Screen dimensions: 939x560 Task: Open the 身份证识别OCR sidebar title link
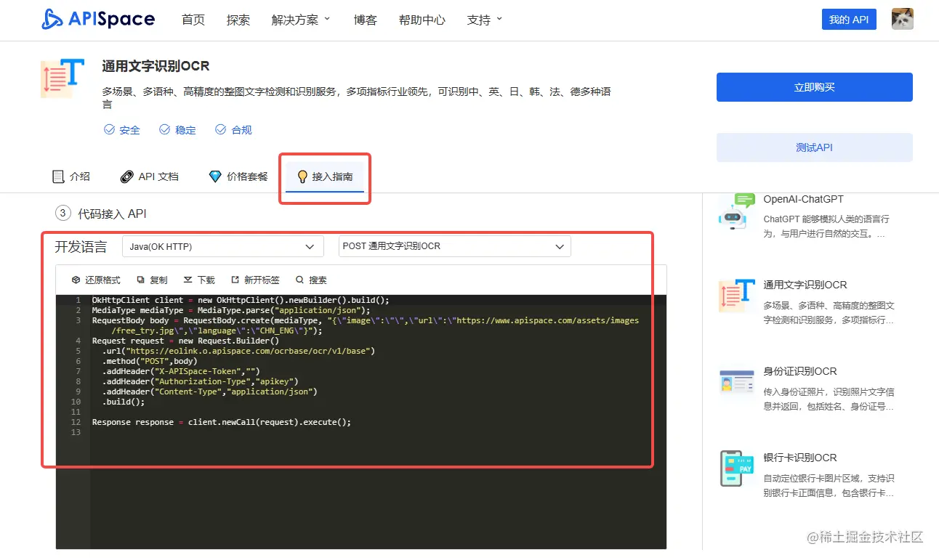[800, 372]
